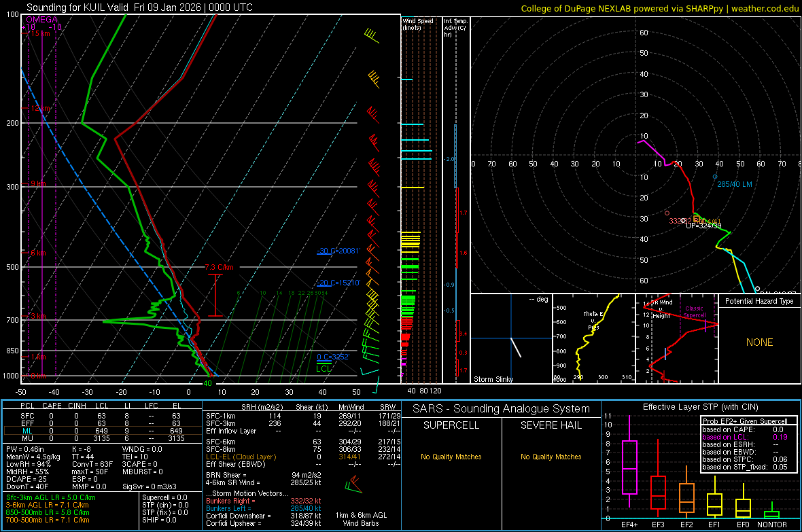Select the Wind Speed (knots) panel header
This screenshot has width=802, height=532.
(417, 24)
